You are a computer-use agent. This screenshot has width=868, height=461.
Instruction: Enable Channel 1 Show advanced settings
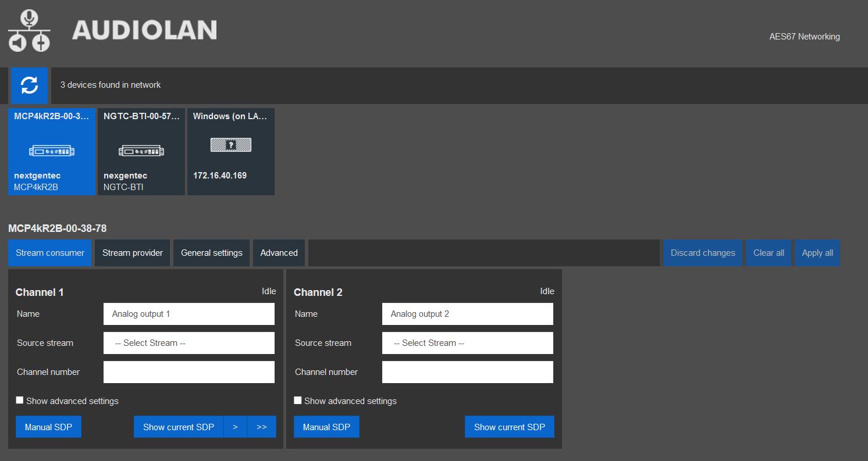(20, 401)
